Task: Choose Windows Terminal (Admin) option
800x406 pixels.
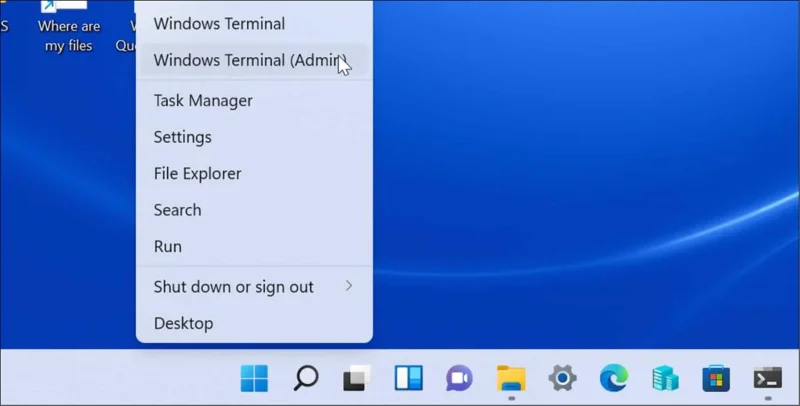Action: (254, 60)
